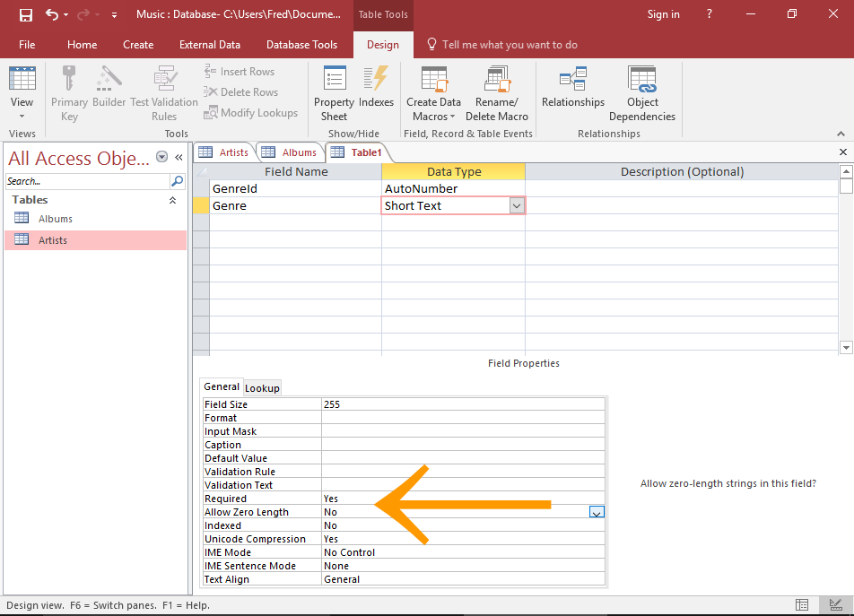Click the Validation Rule property box
Image resolution: width=854 pixels, height=616 pixels.
click(463, 472)
